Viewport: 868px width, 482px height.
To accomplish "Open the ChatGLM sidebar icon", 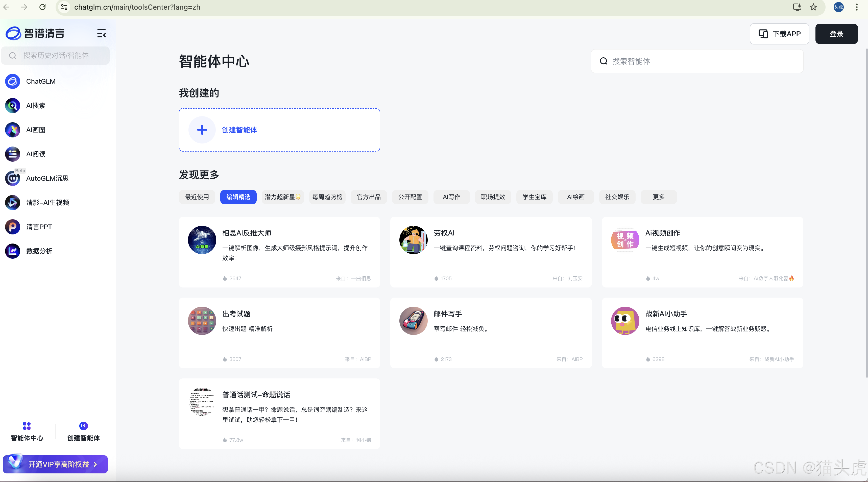I will click(13, 81).
